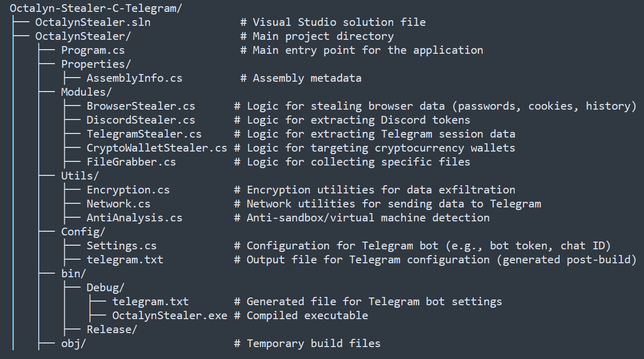The width and height of the screenshot is (644, 359).
Task: Select the AntiAnalysis.cs file name
Action: pos(134,218)
